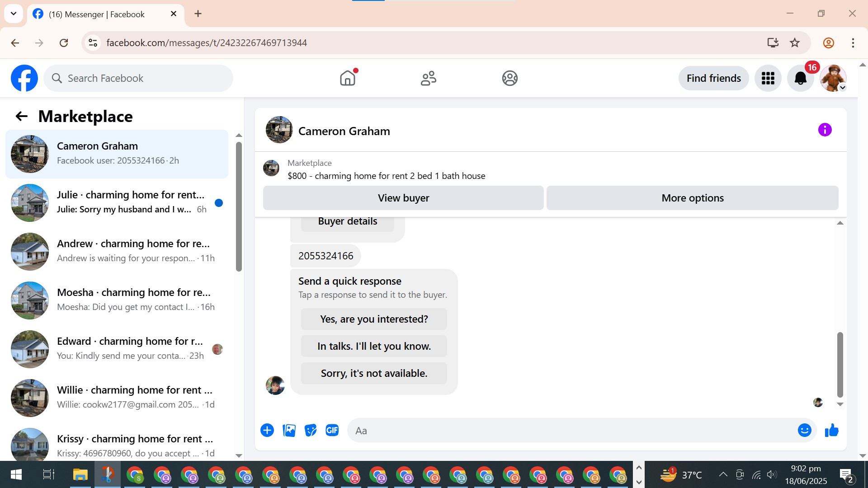The width and height of the screenshot is (868, 488).
Task: Click the message thread scrollbar thumb
Action: point(840,364)
